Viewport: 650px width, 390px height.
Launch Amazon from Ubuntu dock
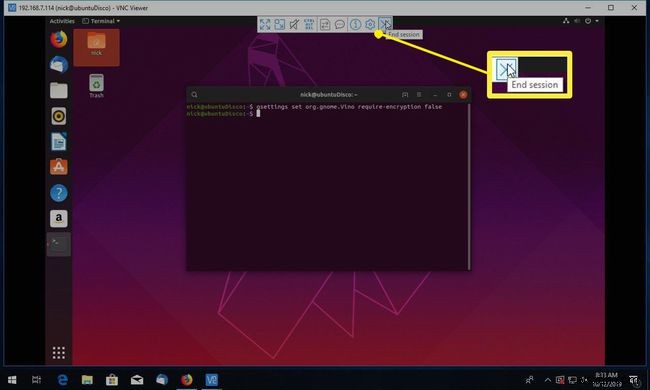coord(59,218)
